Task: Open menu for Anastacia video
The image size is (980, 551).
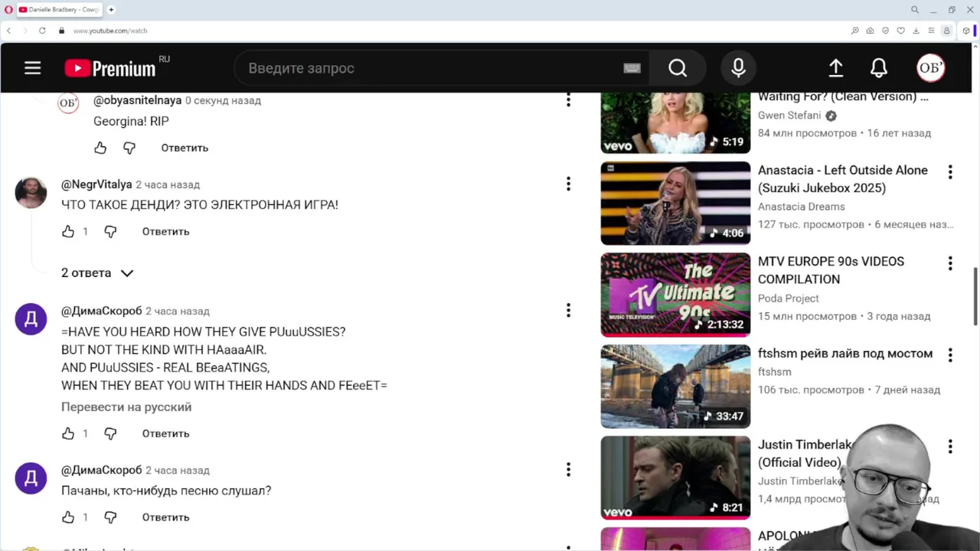Action: [x=950, y=172]
